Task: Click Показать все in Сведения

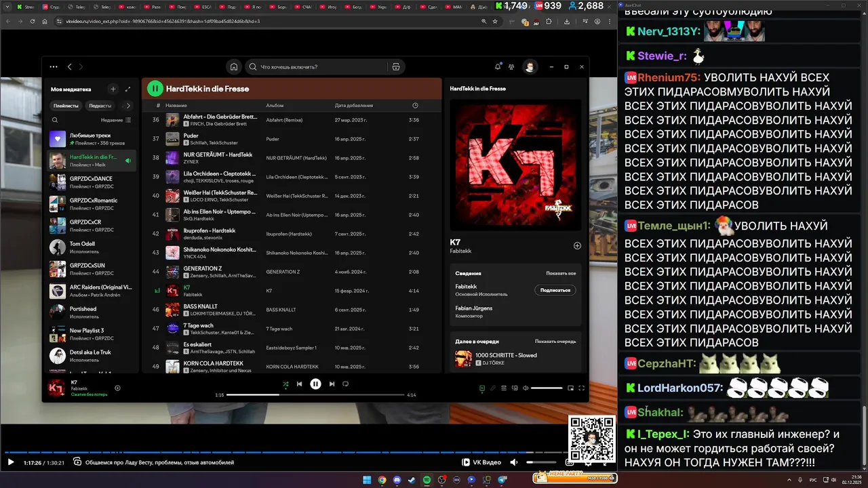Action: pos(561,273)
